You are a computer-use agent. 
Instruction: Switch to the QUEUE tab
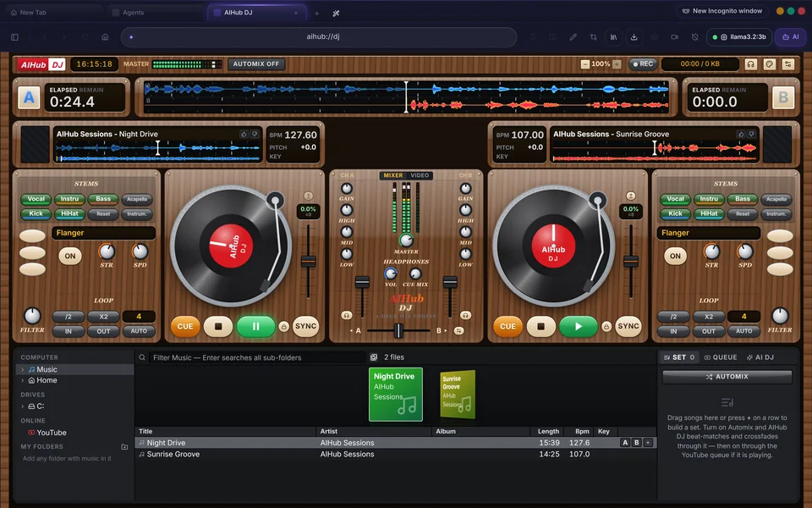721,357
